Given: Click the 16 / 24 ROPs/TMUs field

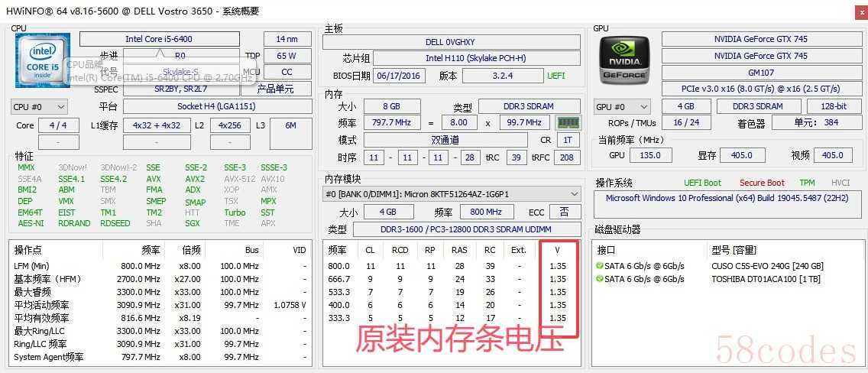Looking at the screenshot, I should (x=686, y=122).
